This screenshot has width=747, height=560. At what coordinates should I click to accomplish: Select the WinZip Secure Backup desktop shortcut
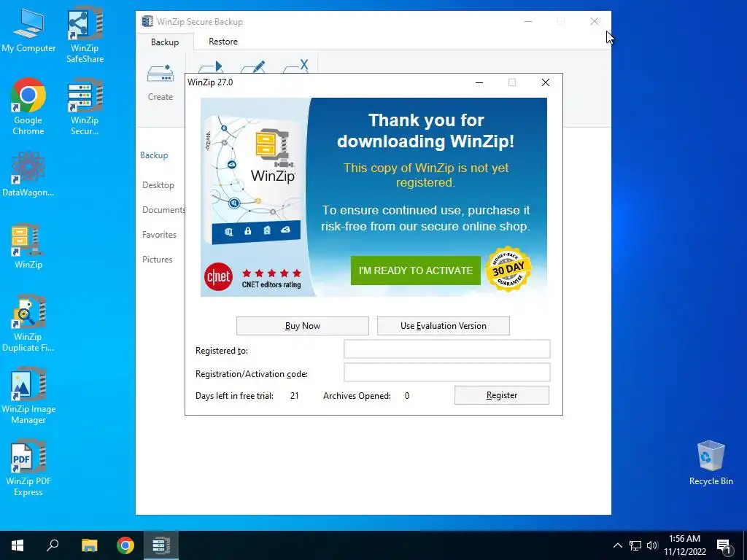[85, 106]
